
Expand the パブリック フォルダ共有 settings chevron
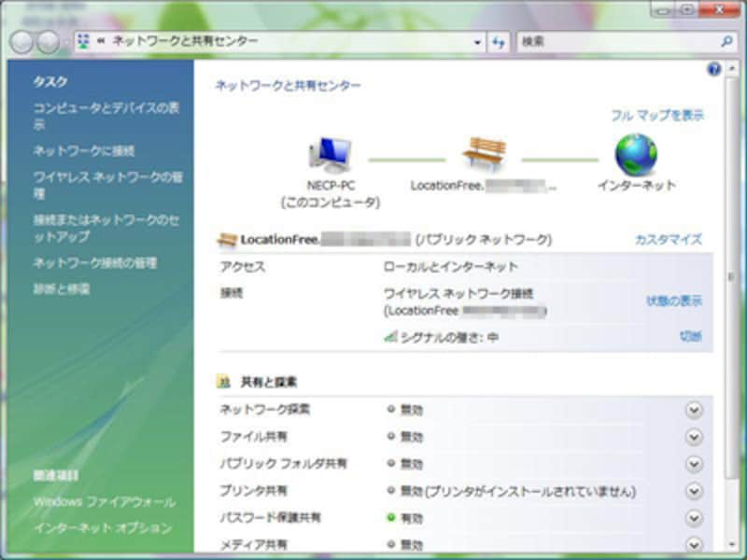click(694, 464)
